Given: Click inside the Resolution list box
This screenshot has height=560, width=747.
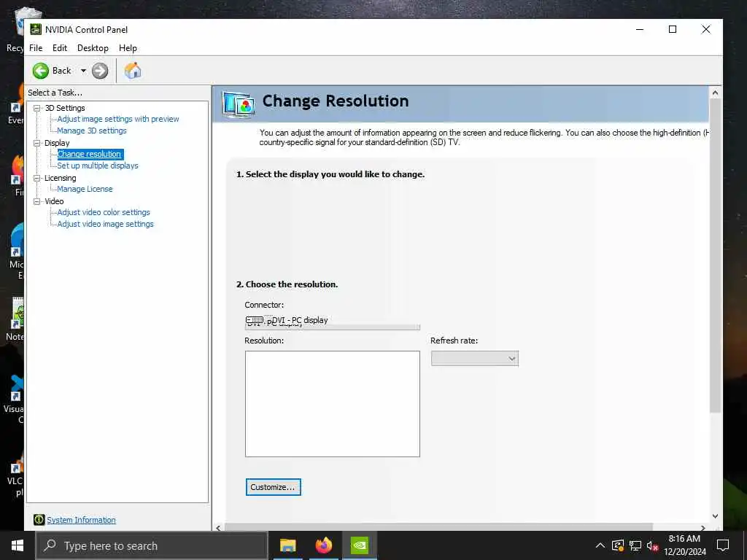Looking at the screenshot, I should tap(333, 404).
